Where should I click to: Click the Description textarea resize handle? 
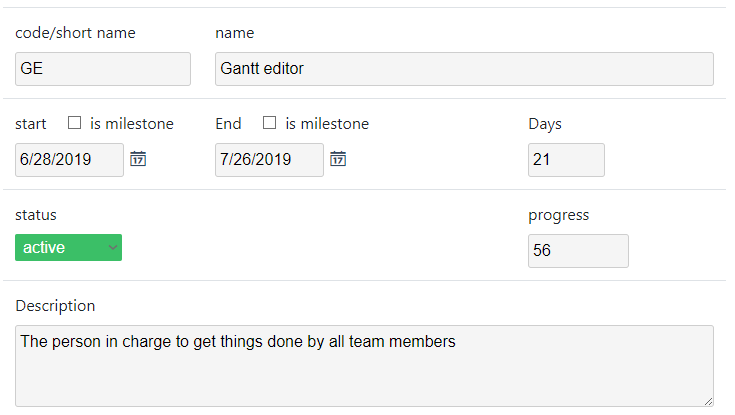(708, 401)
